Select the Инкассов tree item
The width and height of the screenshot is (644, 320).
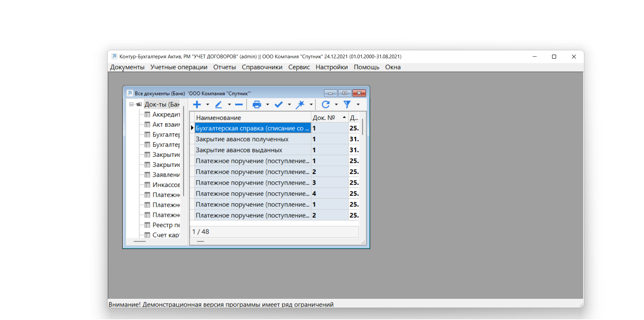click(166, 185)
